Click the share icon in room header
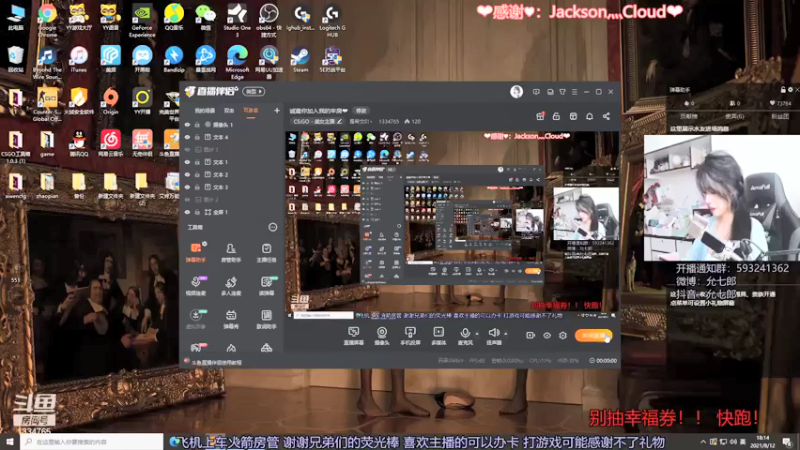The image size is (800, 450). (606, 116)
